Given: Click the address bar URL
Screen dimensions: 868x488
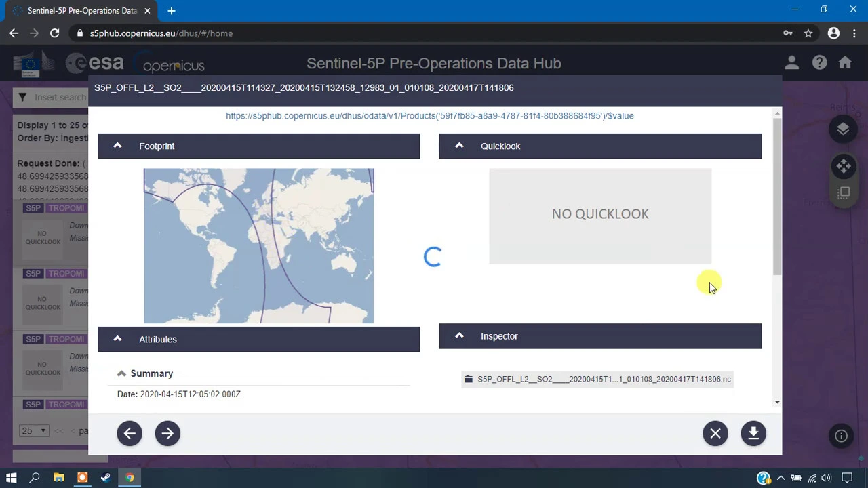Looking at the screenshot, I should (161, 33).
